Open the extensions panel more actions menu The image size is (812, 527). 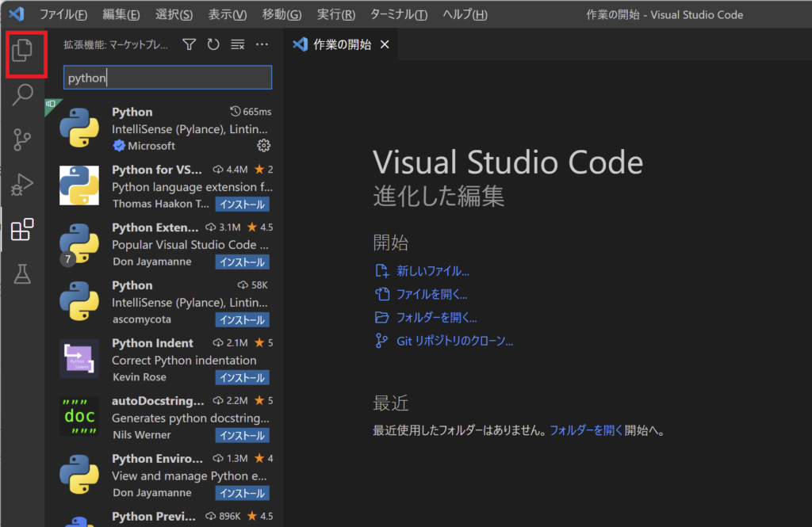[262, 44]
